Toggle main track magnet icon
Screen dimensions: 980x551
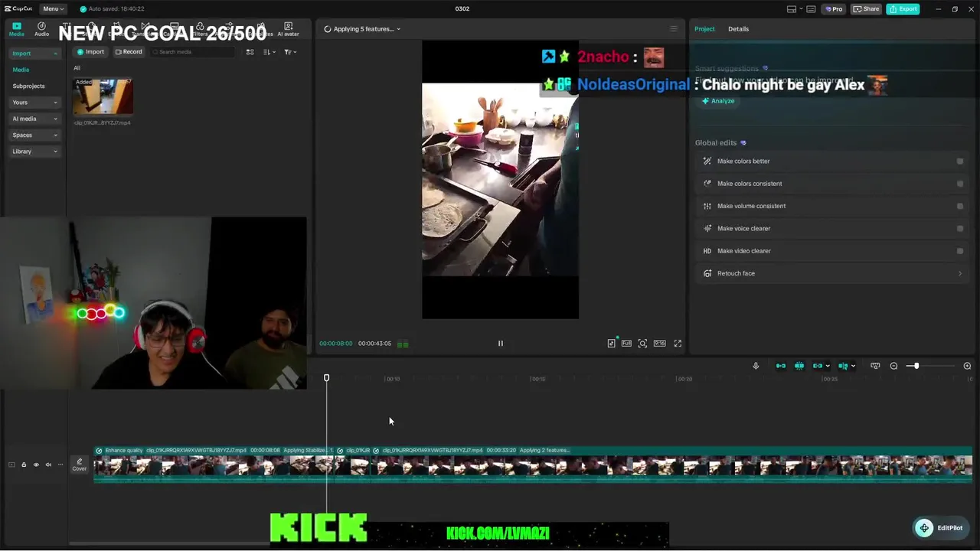781,366
